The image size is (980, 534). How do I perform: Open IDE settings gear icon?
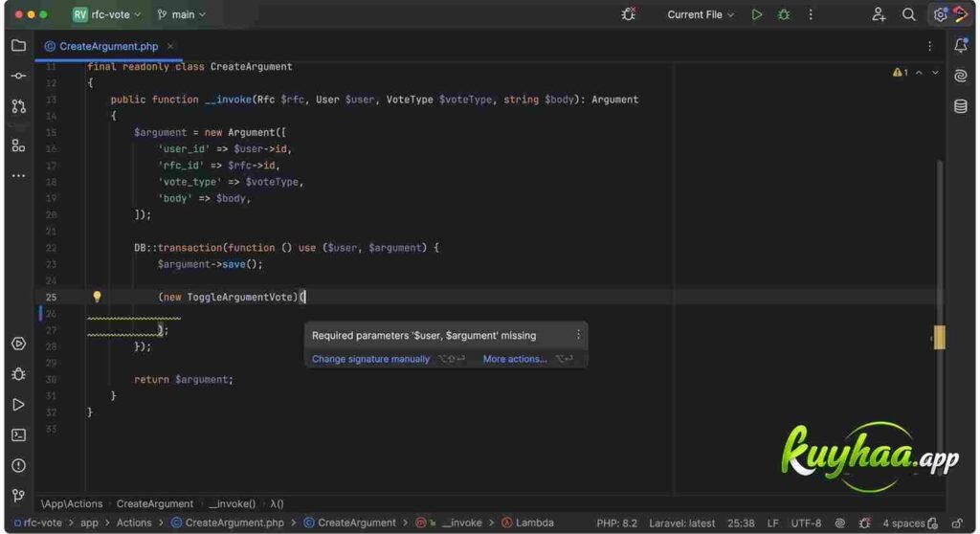point(940,14)
